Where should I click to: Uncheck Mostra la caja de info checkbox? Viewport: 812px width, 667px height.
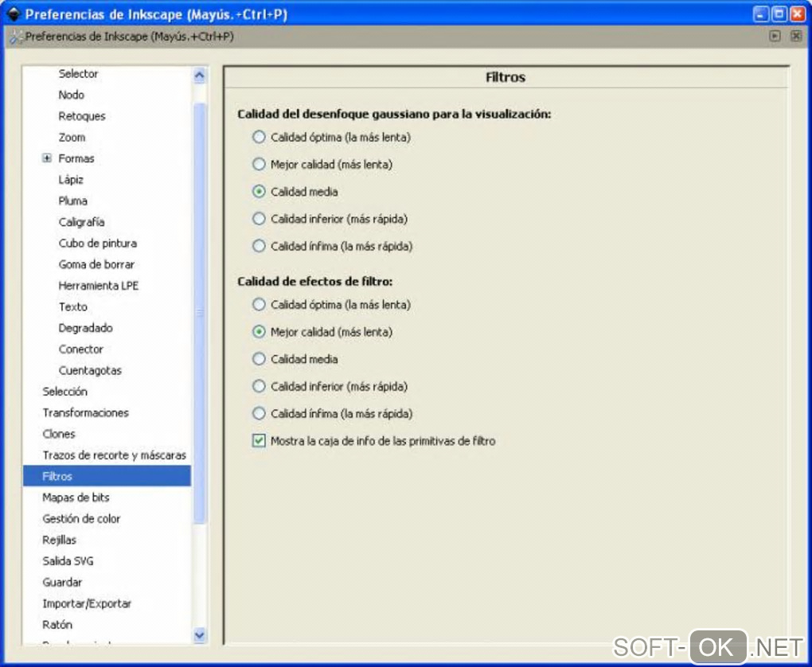[259, 441]
